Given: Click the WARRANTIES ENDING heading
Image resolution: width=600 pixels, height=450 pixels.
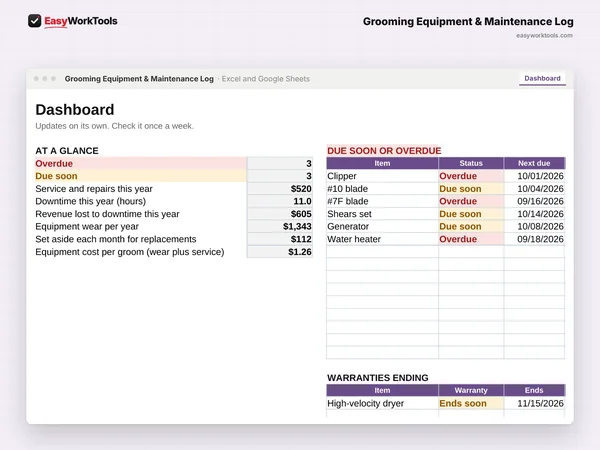Looking at the screenshot, I should click(378, 378).
